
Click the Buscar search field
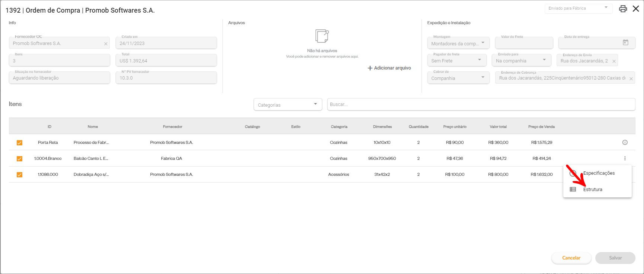[481, 104]
